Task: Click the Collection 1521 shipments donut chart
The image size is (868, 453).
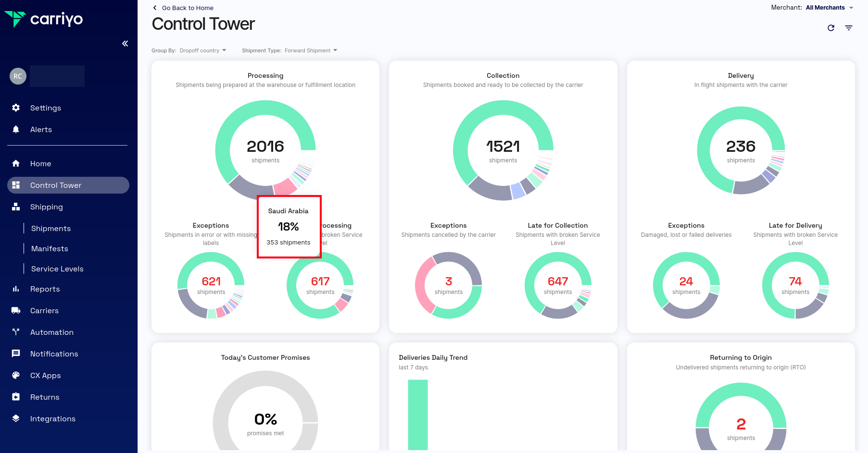Action: [503, 150]
